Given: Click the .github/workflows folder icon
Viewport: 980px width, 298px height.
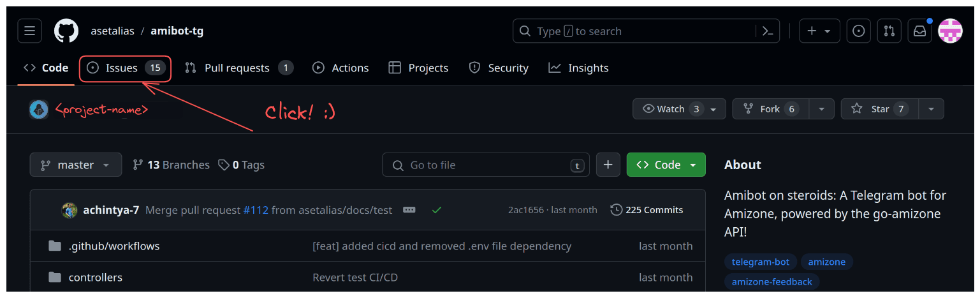Looking at the screenshot, I should pyautogui.click(x=55, y=246).
